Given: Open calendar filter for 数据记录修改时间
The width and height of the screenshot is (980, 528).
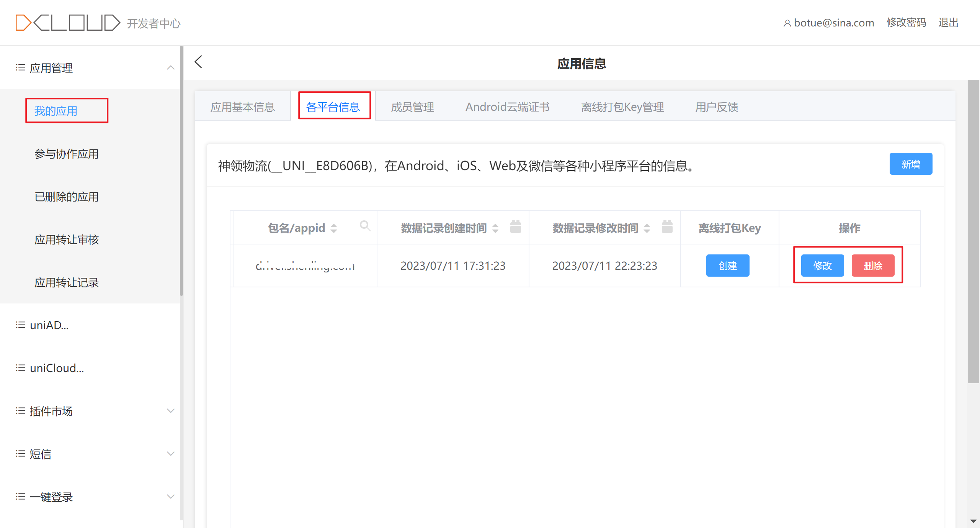Looking at the screenshot, I should 667,227.
